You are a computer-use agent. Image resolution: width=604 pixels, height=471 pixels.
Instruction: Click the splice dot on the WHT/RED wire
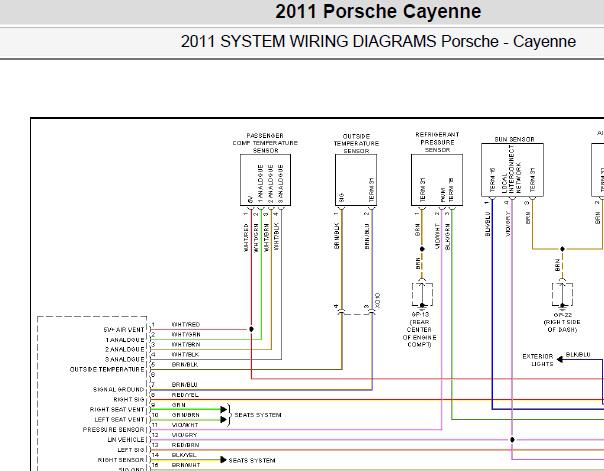point(252,329)
